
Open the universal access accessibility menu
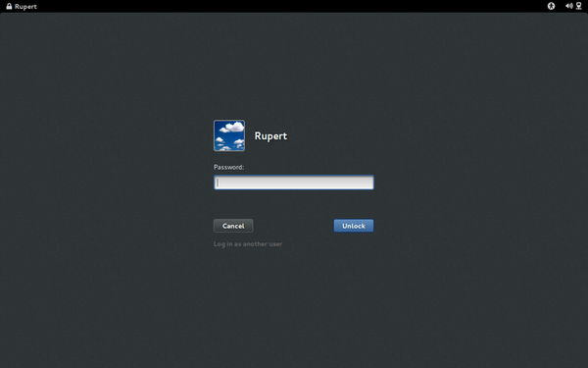point(551,6)
